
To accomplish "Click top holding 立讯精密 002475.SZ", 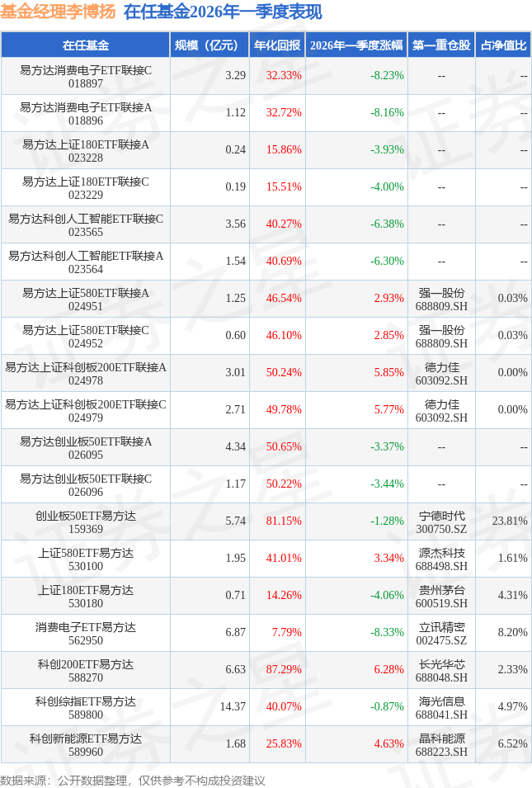I will coord(441,633).
